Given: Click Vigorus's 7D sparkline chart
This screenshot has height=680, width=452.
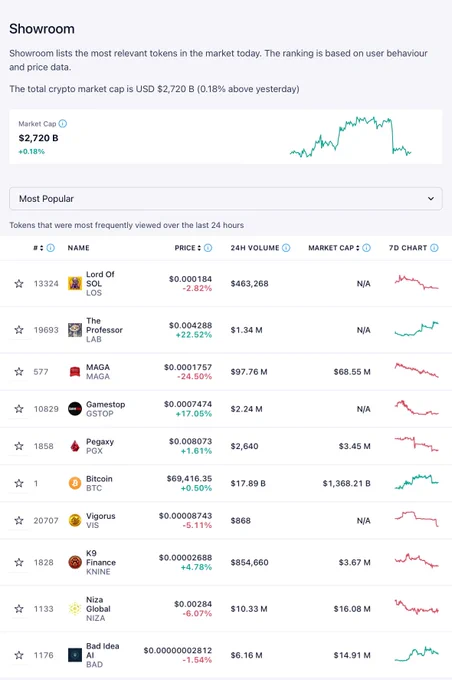Looking at the screenshot, I should point(416,519).
